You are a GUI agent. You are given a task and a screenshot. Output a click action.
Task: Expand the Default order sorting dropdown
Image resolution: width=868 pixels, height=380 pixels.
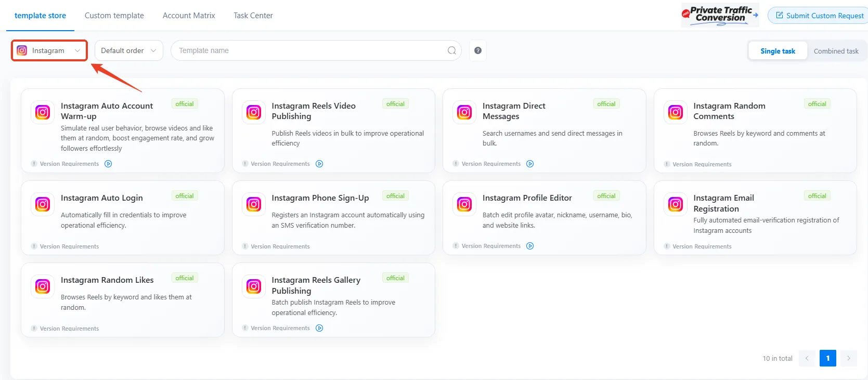(128, 50)
